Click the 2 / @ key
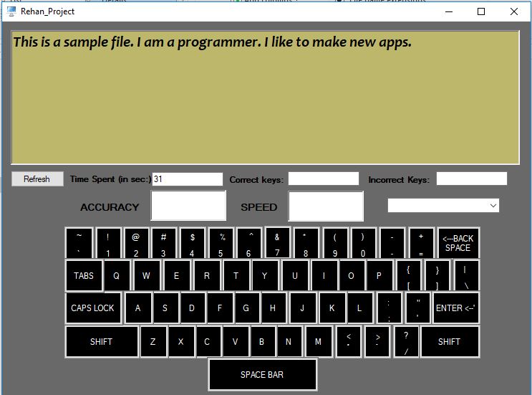The height and width of the screenshot is (395, 532). (x=136, y=243)
